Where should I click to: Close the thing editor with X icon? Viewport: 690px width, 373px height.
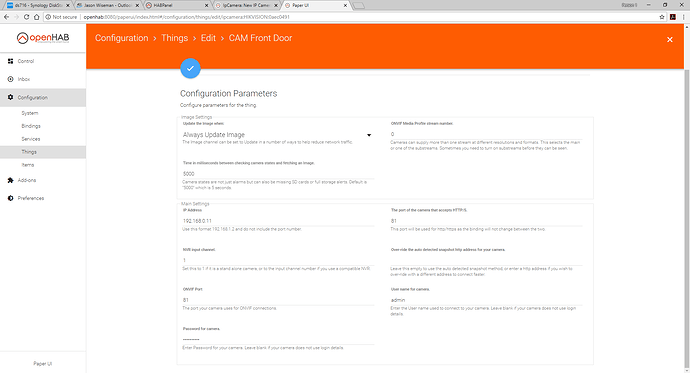point(669,40)
